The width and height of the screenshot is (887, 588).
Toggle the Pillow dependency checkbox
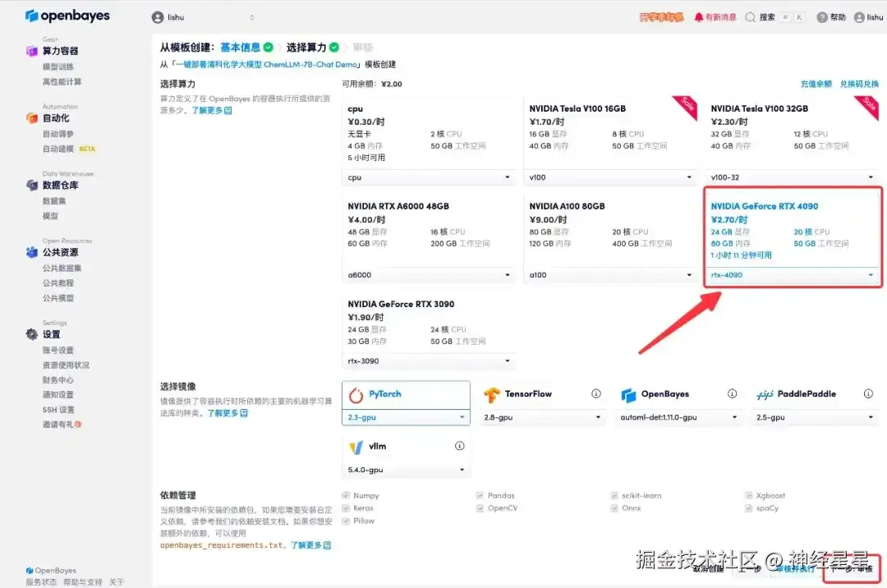tap(346, 521)
